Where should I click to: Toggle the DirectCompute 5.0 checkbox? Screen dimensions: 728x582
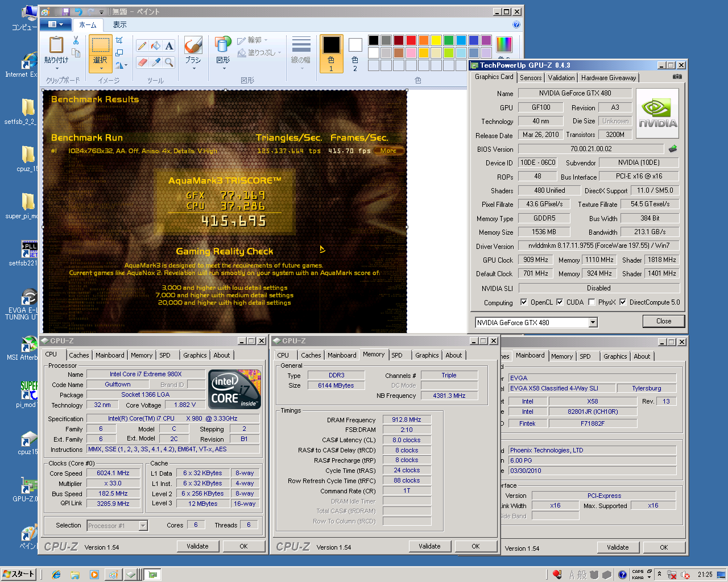623,302
